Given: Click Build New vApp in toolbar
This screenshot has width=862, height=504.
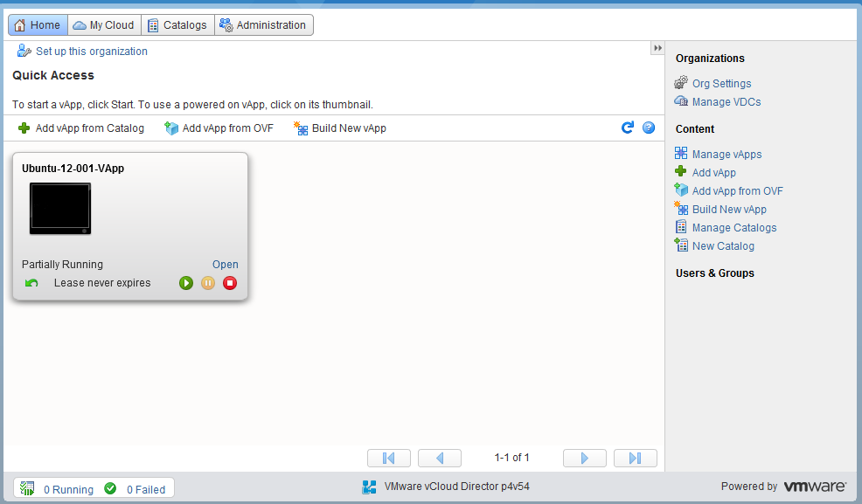Looking at the screenshot, I should (340, 128).
